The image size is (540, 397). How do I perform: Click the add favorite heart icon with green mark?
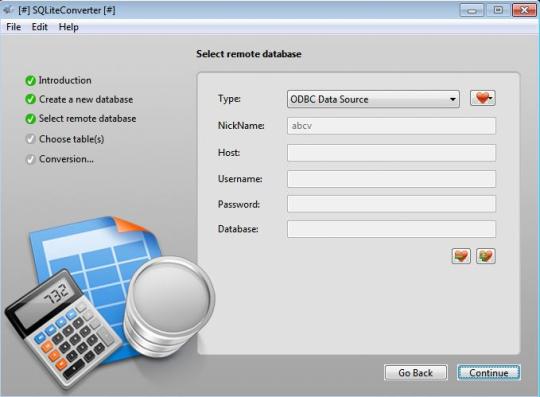486,256
